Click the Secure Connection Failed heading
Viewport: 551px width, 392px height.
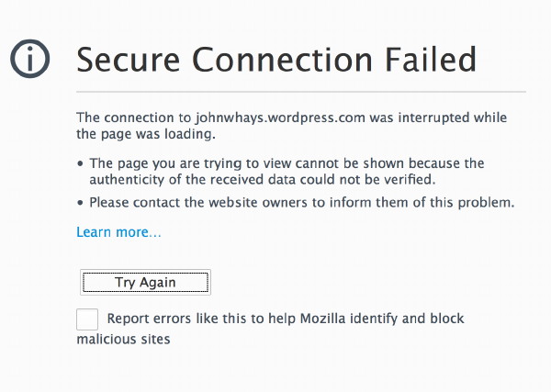(x=276, y=60)
